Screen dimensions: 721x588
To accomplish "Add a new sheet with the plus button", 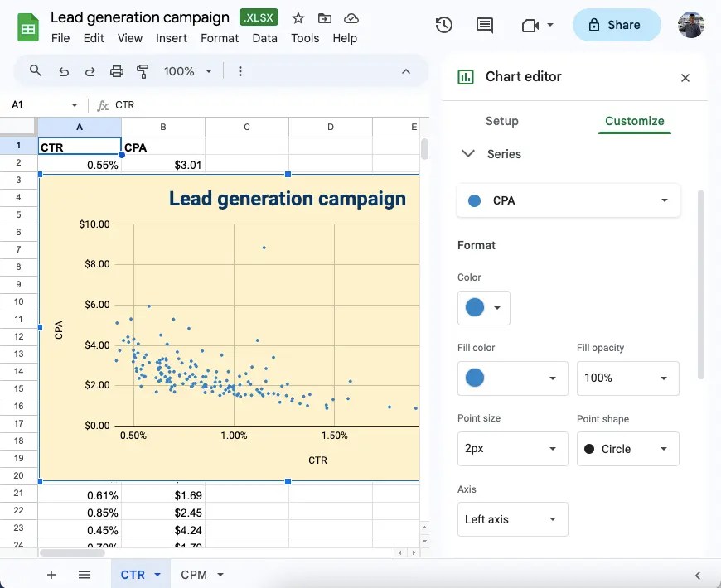I will click(x=51, y=574).
